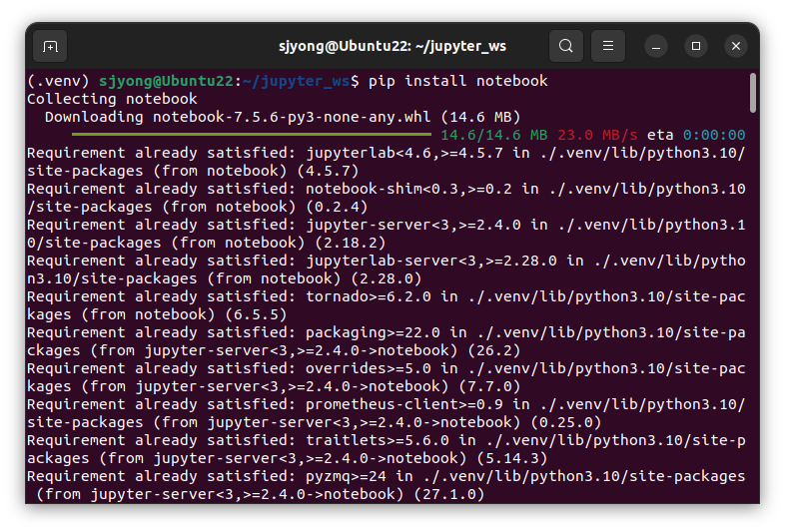Click the version '(2.18.2)' text
Viewport: 785px width, 532px height.
[351, 244]
